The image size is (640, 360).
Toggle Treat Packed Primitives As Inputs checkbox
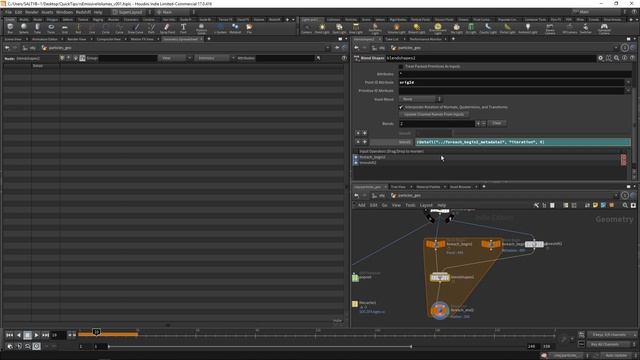point(401,66)
